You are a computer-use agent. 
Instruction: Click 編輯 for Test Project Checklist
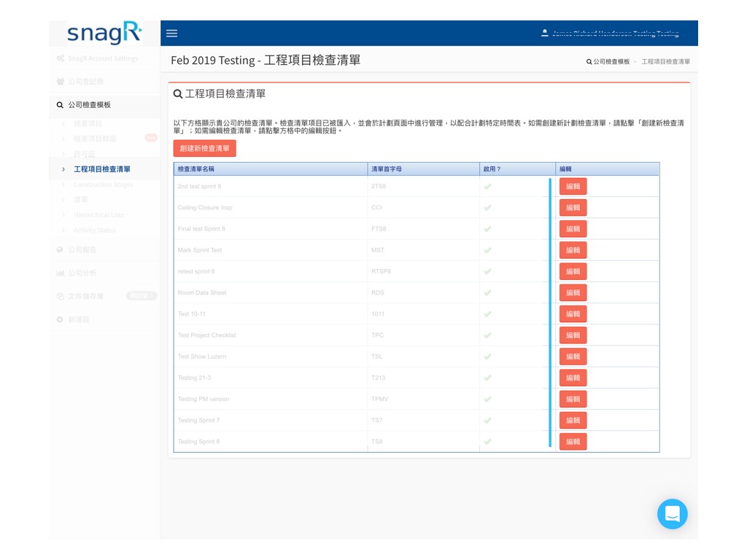(x=573, y=335)
